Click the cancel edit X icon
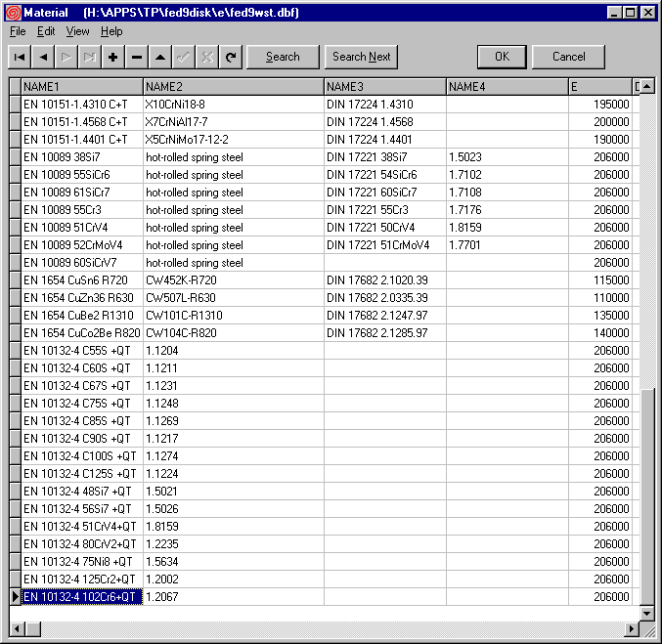Viewport: 662px width, 644px height. 207,57
